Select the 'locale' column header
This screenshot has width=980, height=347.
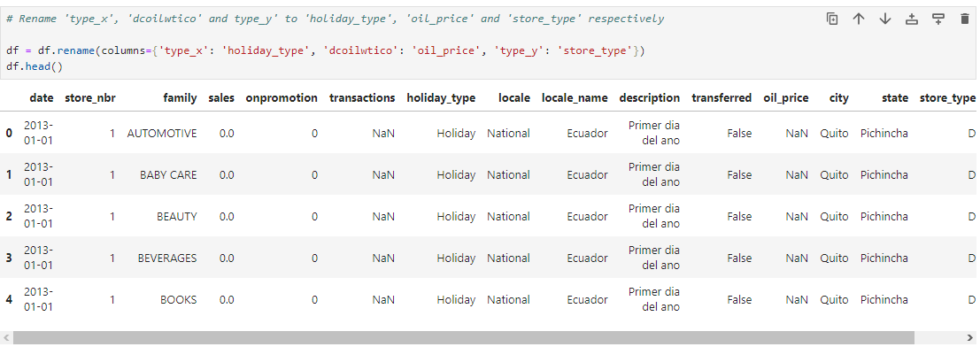[x=514, y=97]
